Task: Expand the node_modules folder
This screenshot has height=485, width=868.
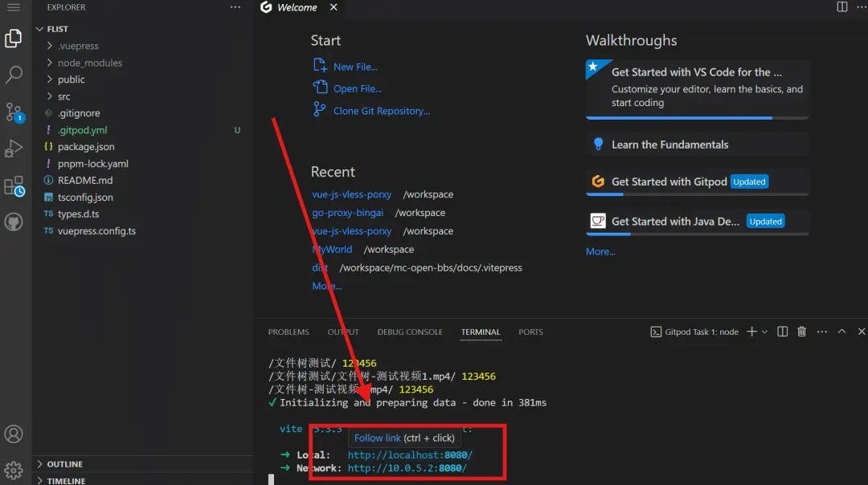Action: (x=89, y=63)
